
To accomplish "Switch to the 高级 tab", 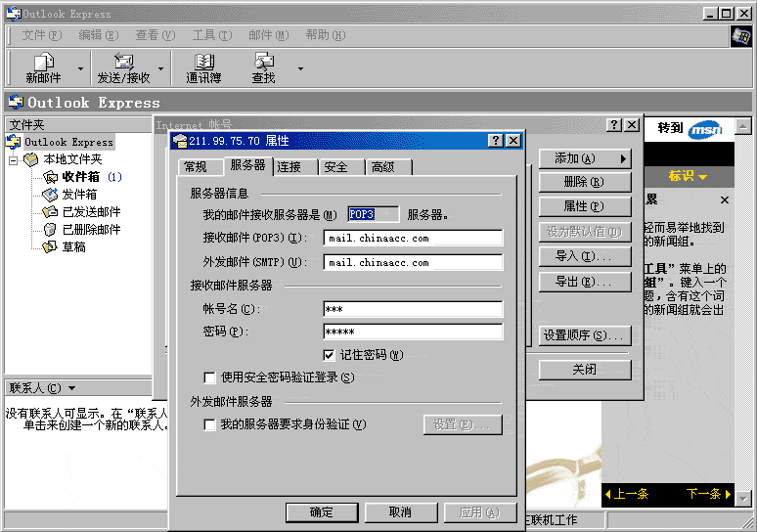I will [389, 167].
